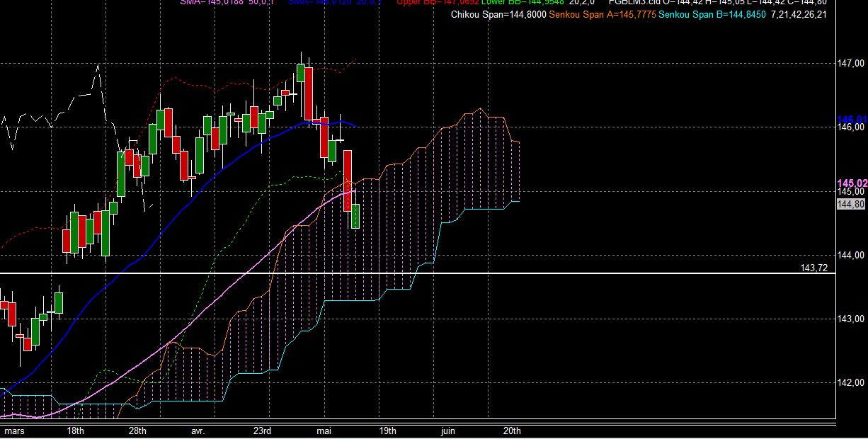Click the 20th date label
This screenshot has height=439, width=868.
(512, 431)
